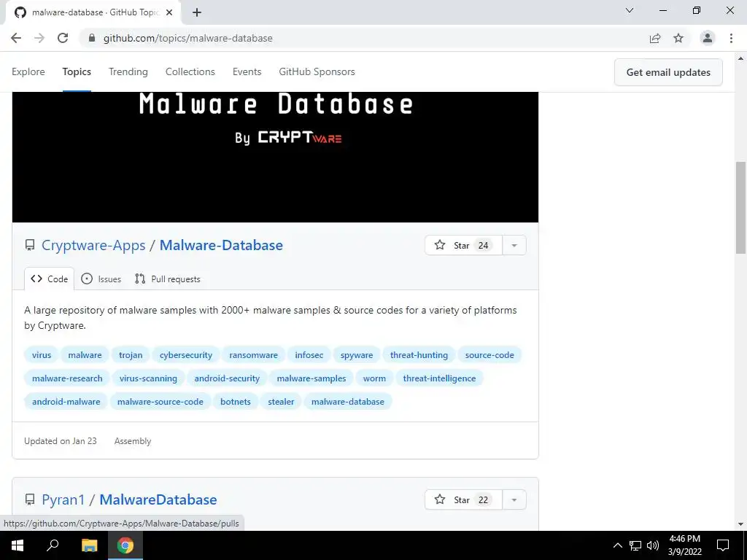747x560 pixels.
Task: Click the page vertical scrollbar thumb
Action: click(x=740, y=209)
